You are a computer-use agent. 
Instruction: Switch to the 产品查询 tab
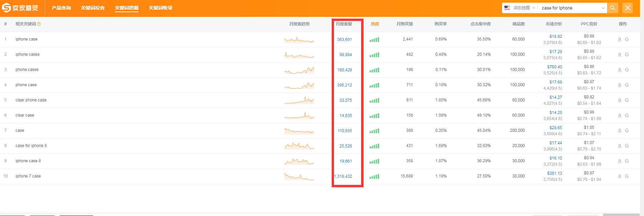pos(61,8)
